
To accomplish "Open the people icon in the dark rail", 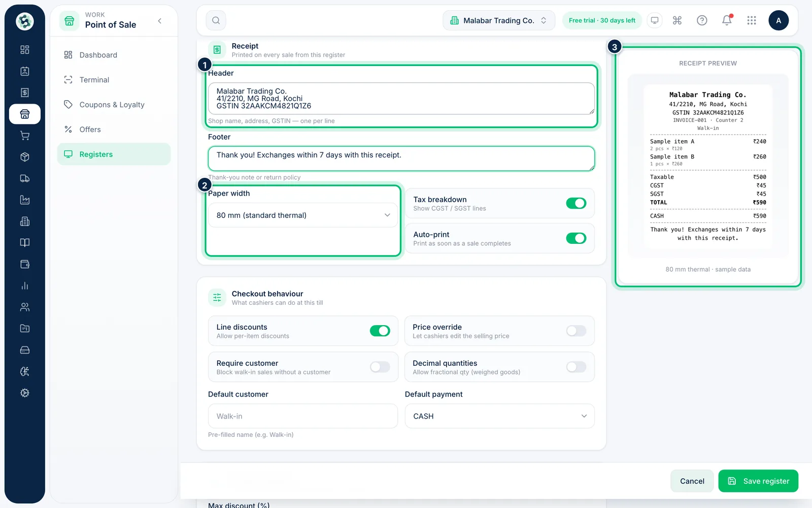I will tap(24, 307).
